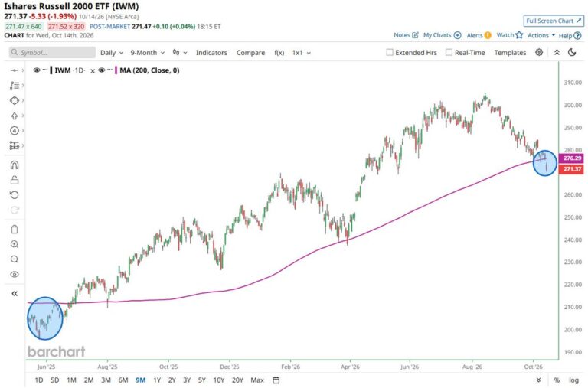Select the 5Y time range
588x388 pixels.
(x=202, y=380)
